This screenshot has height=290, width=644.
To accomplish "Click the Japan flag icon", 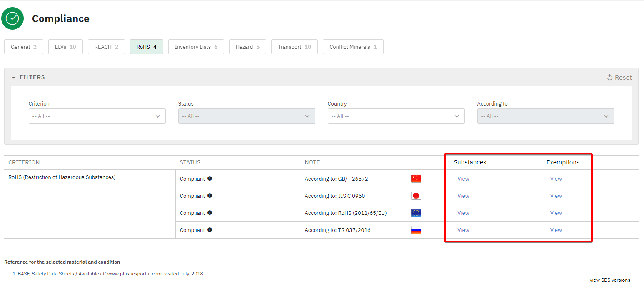I will pyautogui.click(x=416, y=196).
